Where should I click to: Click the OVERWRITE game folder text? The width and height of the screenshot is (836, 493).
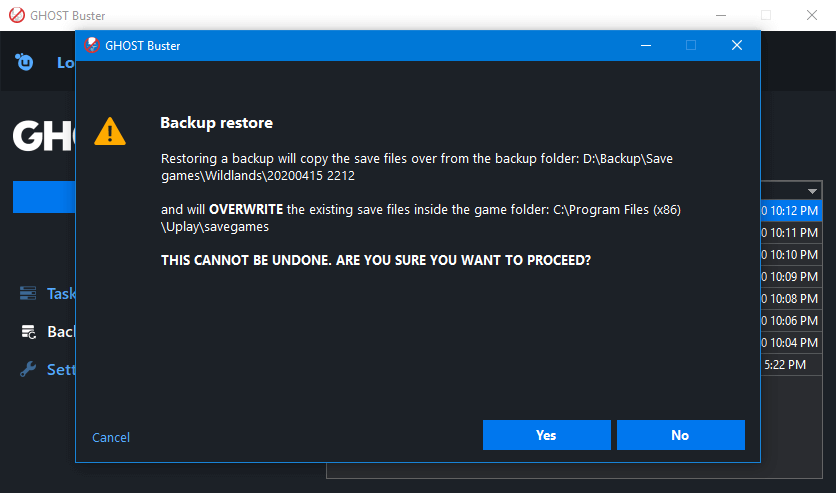(x=421, y=218)
